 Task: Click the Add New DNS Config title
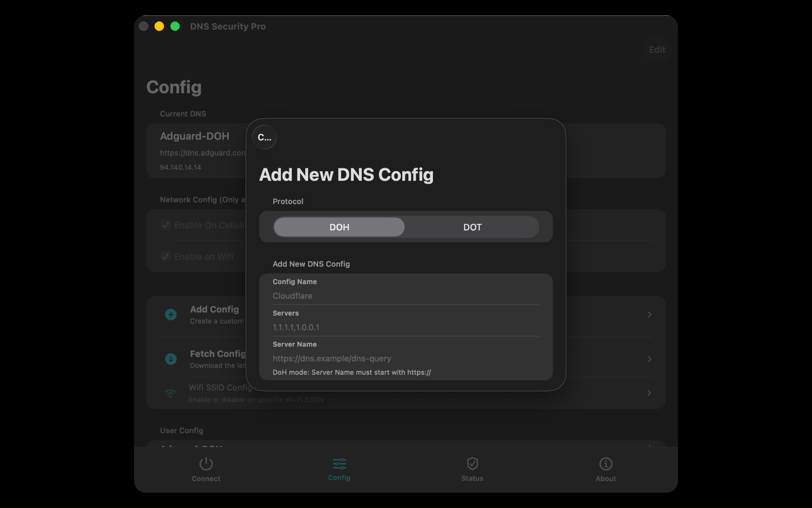(x=346, y=175)
